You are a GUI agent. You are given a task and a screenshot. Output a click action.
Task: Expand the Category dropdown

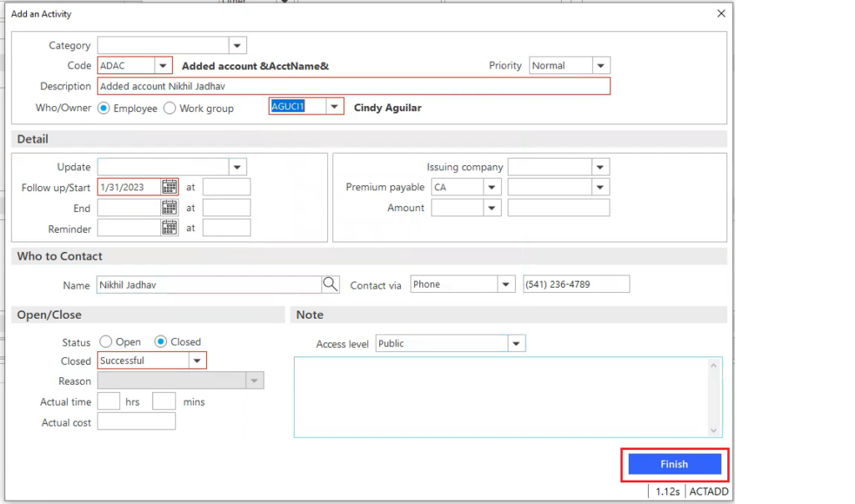237,45
